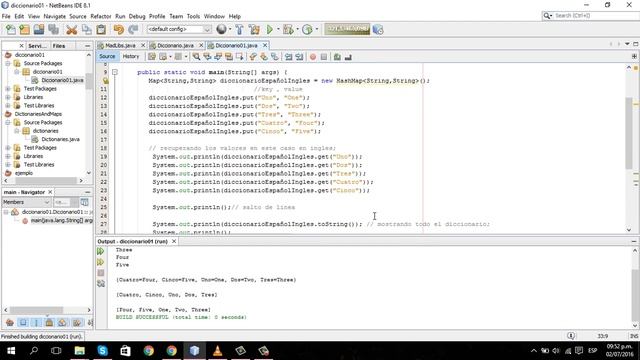Open the File menu

tap(6, 16)
